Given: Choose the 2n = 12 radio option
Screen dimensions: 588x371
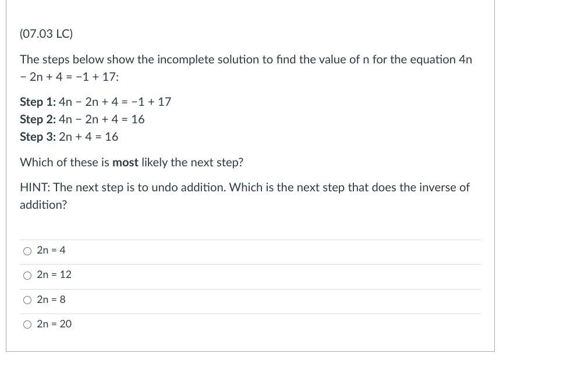Looking at the screenshot, I should pyautogui.click(x=27, y=276).
